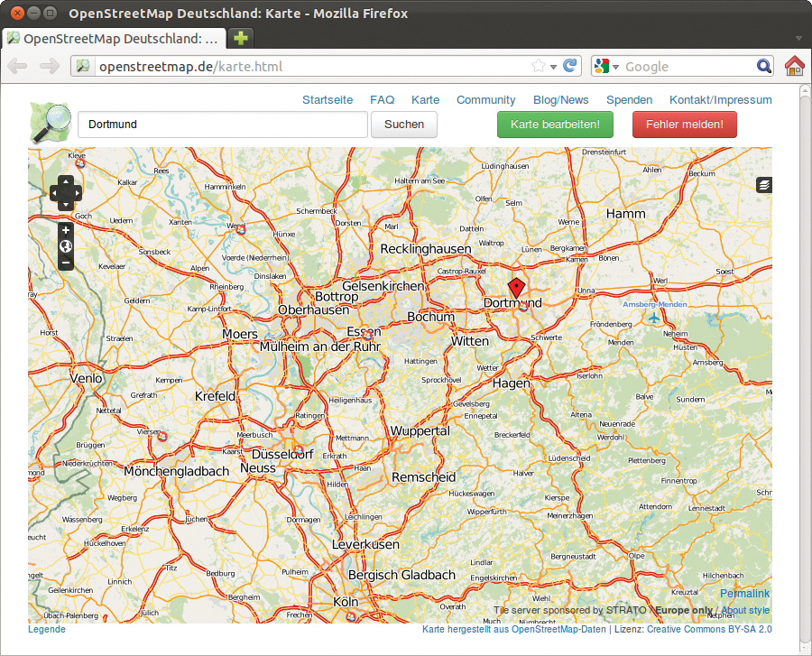
Task: Open the Community menu link
Action: (x=485, y=100)
